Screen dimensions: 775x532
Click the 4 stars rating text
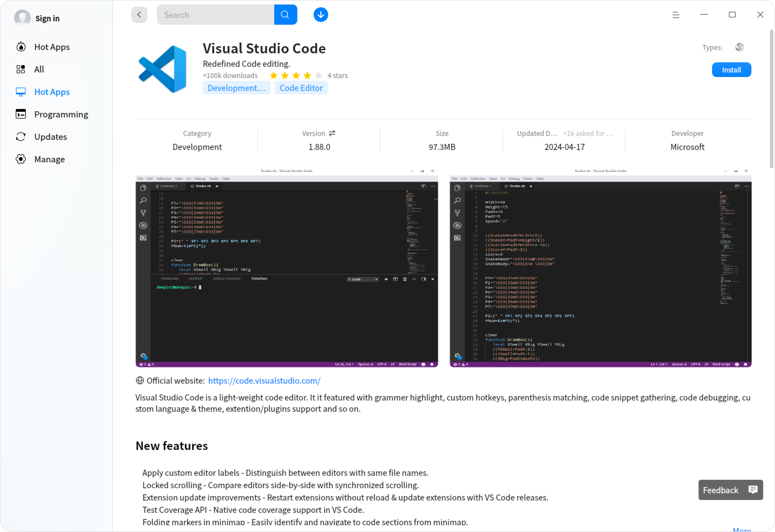click(x=337, y=76)
